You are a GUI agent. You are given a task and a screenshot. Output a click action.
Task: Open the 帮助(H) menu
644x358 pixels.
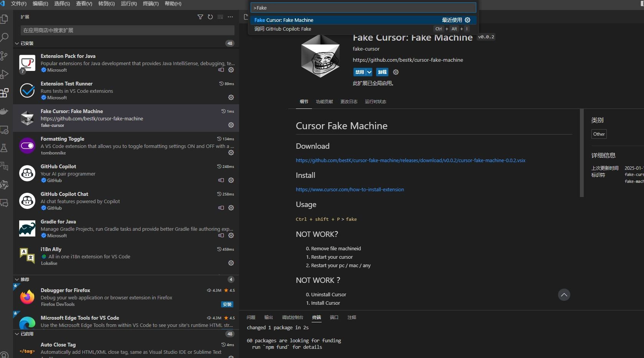[x=173, y=3]
